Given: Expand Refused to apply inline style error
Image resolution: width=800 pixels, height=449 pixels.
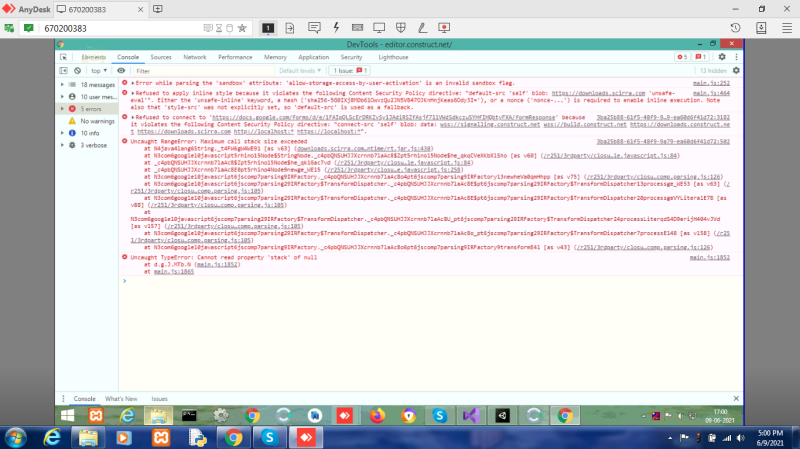Looking at the screenshot, I should tap(133, 93).
